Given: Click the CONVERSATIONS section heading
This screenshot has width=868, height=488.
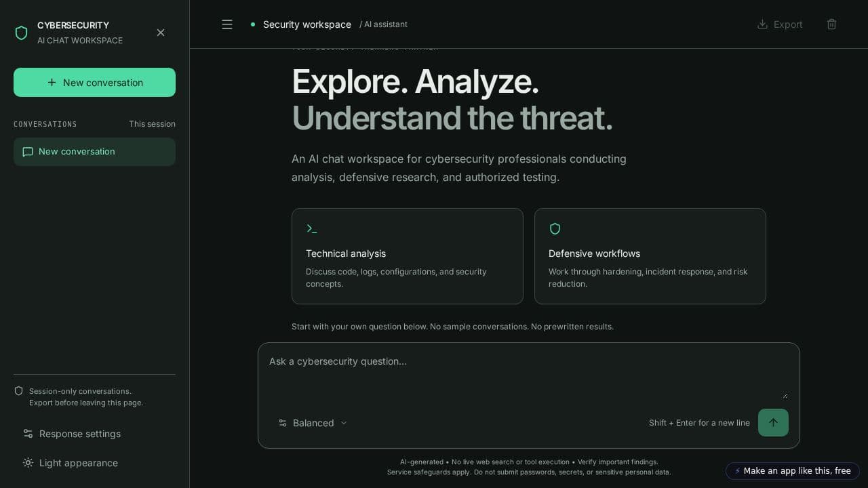Looking at the screenshot, I should coord(45,124).
